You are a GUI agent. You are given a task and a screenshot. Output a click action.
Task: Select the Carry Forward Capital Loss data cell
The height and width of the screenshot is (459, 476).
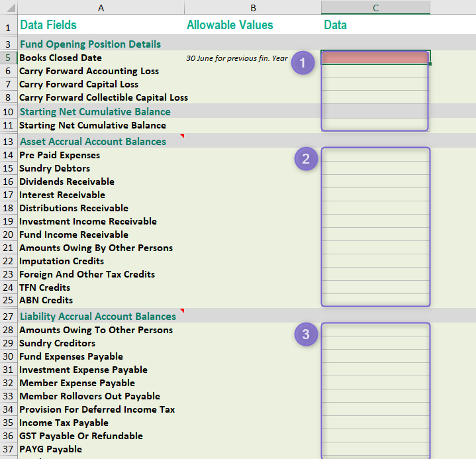(x=375, y=84)
